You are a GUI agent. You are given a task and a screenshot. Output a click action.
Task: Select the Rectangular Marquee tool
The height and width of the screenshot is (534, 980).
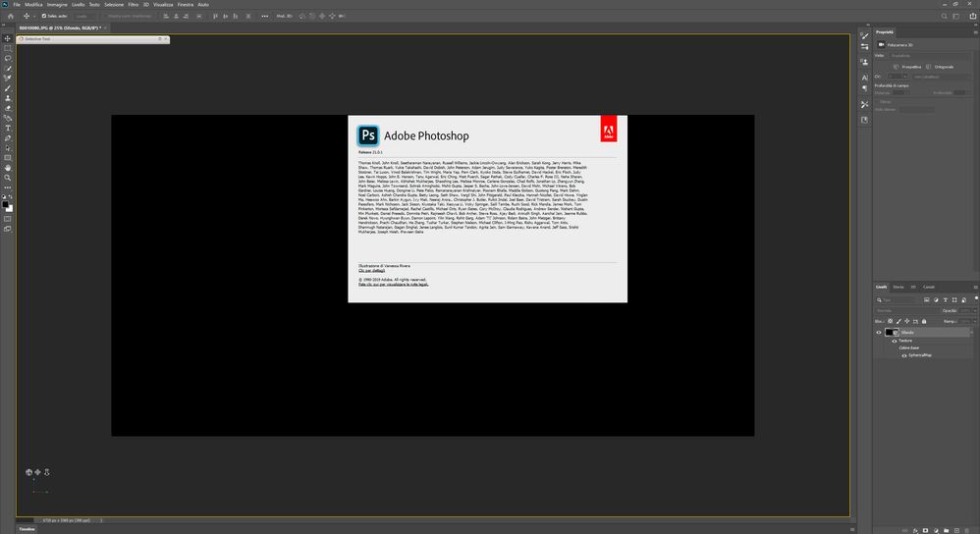coord(8,48)
